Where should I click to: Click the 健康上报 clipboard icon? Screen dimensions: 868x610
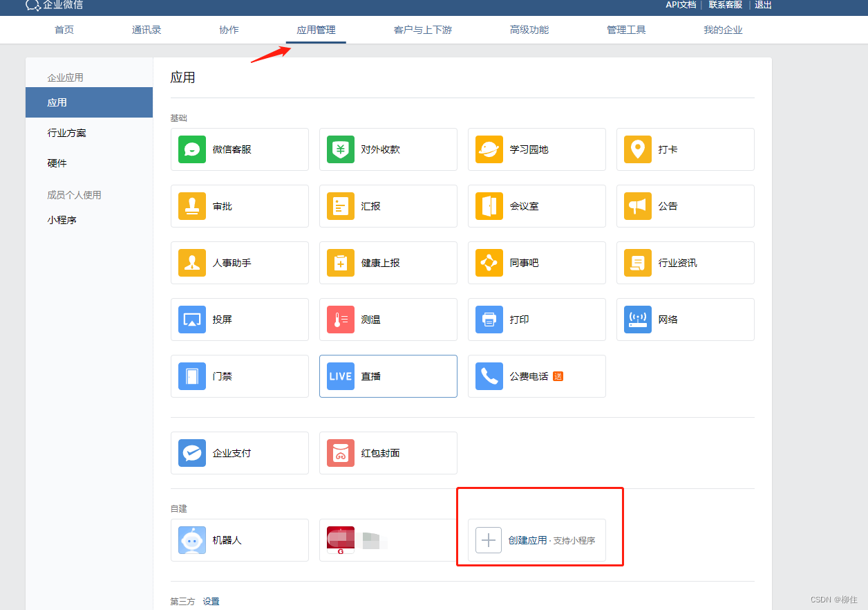click(341, 263)
